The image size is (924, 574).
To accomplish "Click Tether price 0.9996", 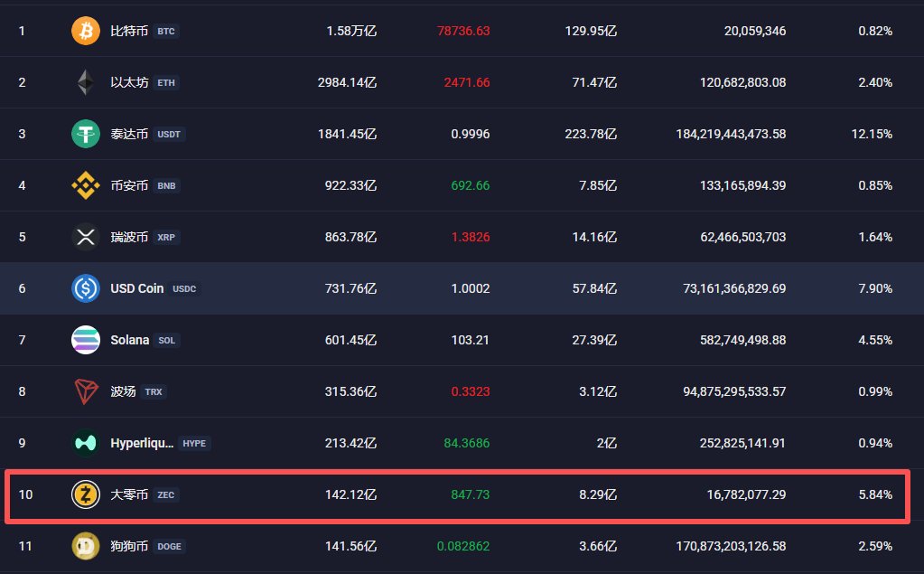I will point(471,134).
